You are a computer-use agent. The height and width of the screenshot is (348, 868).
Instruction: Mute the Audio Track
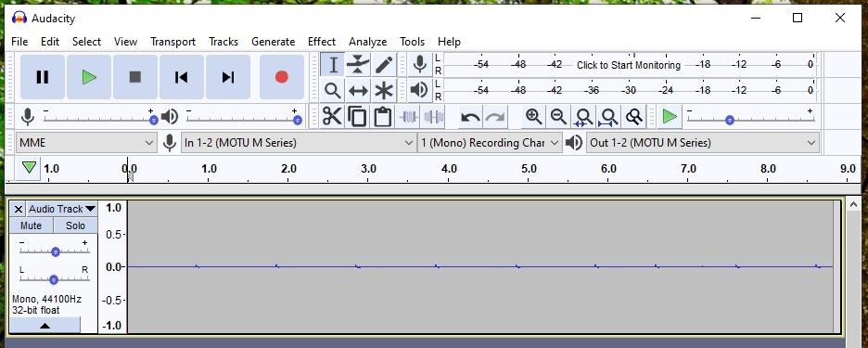tap(31, 226)
